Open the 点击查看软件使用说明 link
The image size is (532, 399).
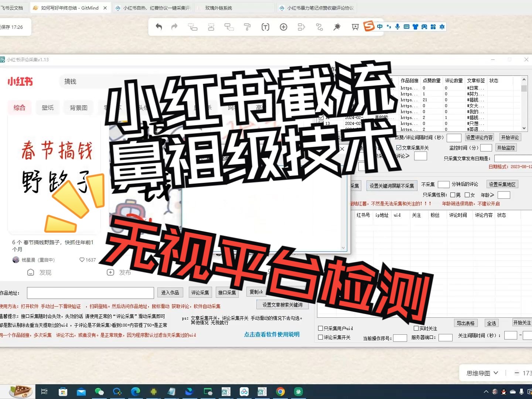click(x=272, y=334)
